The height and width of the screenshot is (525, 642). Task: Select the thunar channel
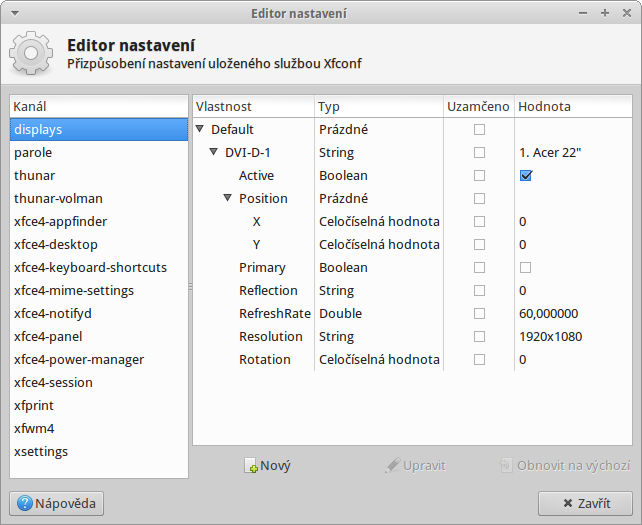click(99, 175)
